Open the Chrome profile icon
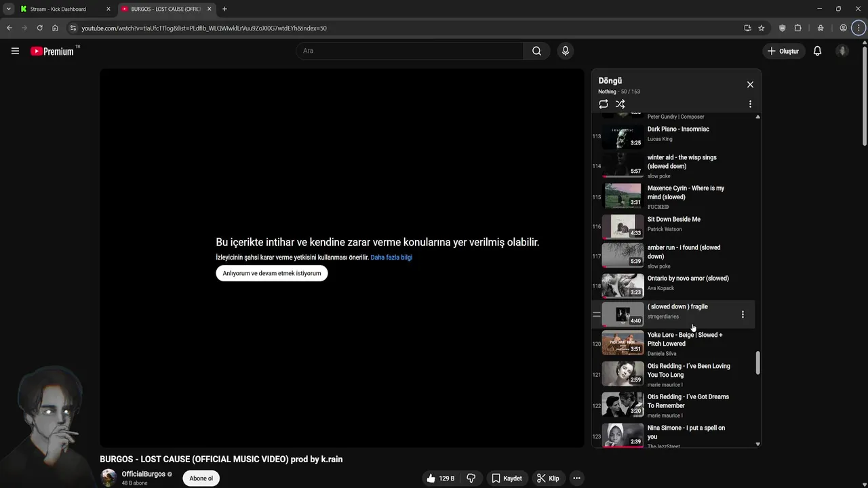The width and height of the screenshot is (868, 488). point(843,28)
